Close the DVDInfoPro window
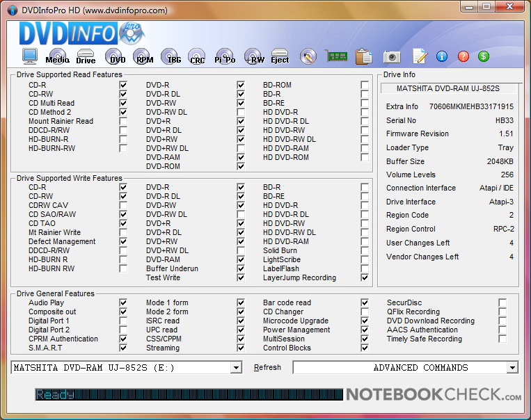531x420 pixels. [x=510, y=7]
